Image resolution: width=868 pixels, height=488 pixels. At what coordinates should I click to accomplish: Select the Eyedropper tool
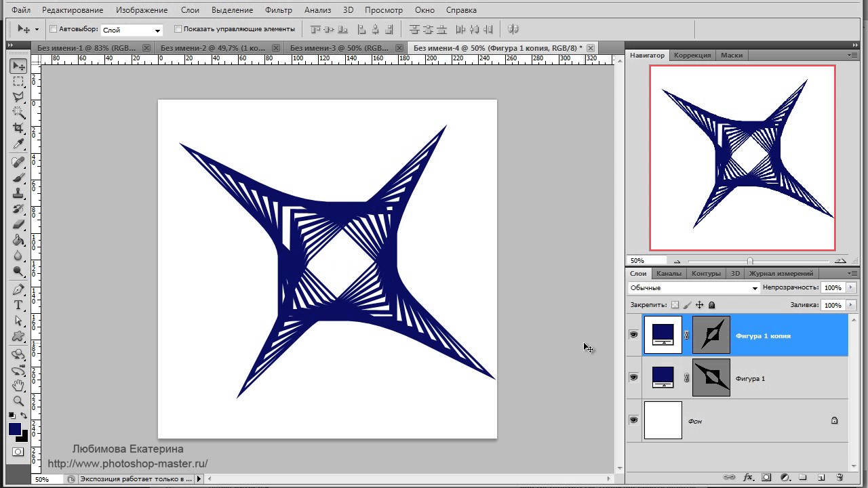[18, 144]
